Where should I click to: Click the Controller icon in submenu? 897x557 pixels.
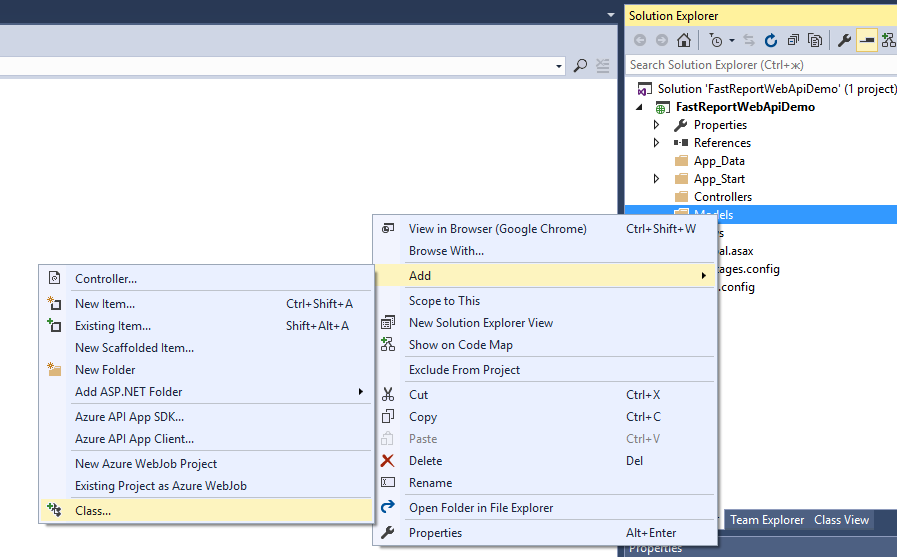[54, 278]
